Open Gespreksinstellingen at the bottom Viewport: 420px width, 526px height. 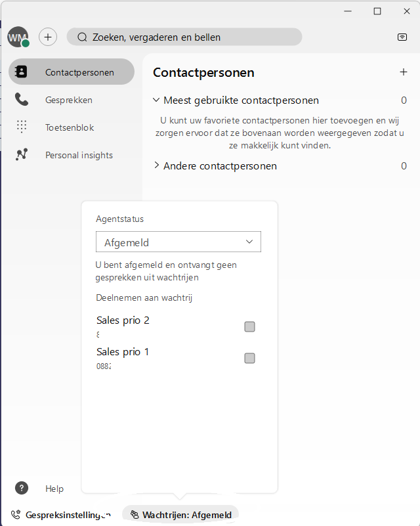[60, 515]
